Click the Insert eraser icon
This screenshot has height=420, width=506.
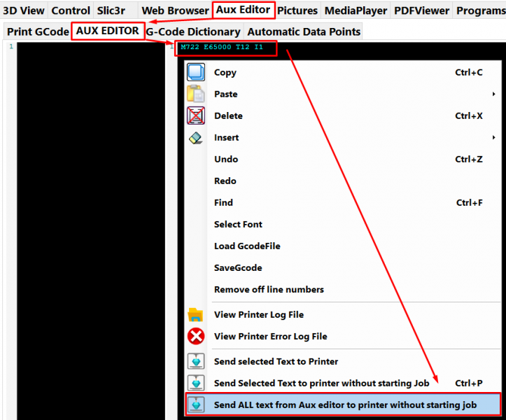[196, 138]
